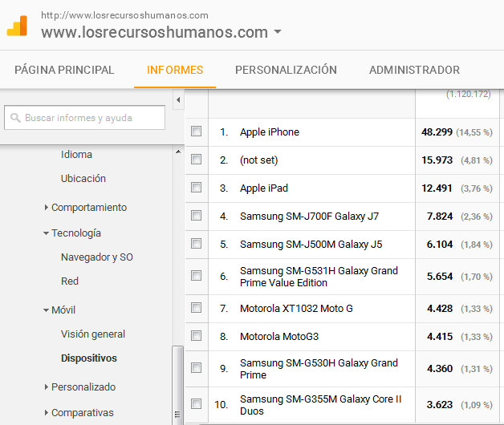This screenshot has height=425, width=504.
Task: Click the 7.824 sessions value
Action: (x=439, y=217)
